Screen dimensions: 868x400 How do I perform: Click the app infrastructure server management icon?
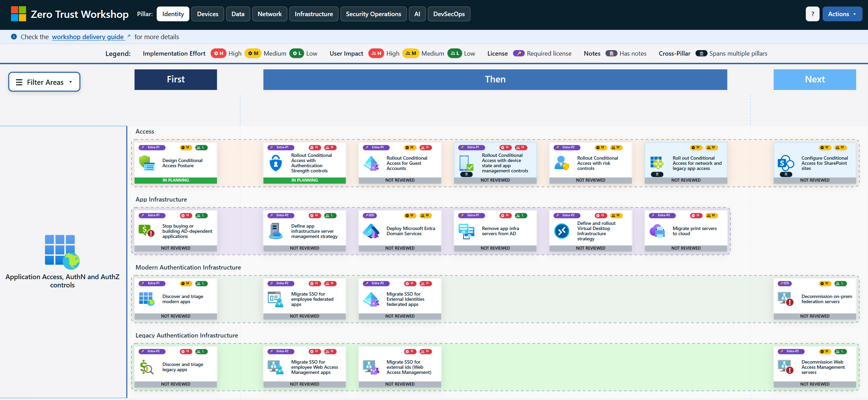click(276, 231)
